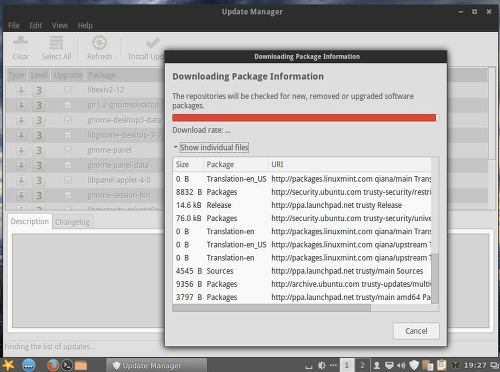Toggle the upgrade checkbox for libpanel-applet-4-0
Screen dimensions: 500x372
click(x=68, y=180)
